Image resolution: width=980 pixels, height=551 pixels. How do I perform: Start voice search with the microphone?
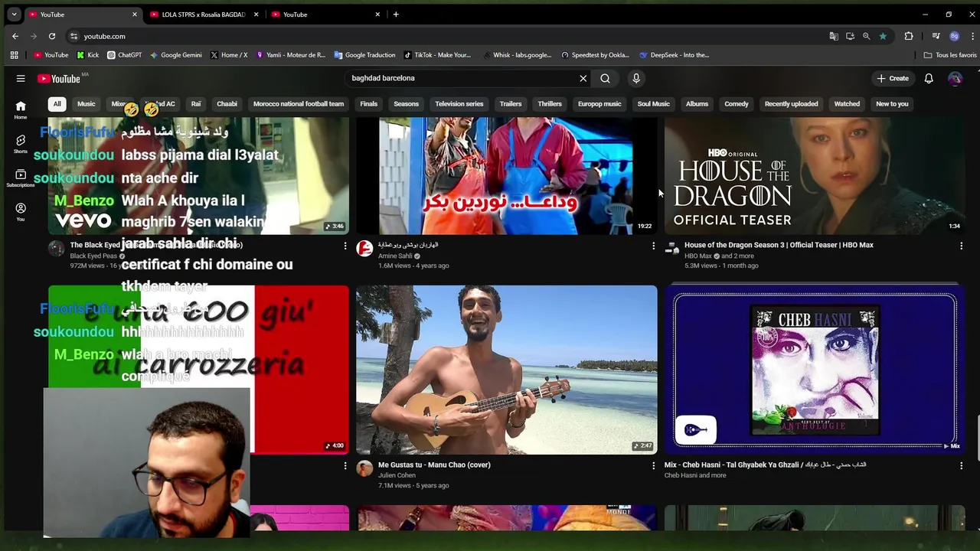[636, 78]
